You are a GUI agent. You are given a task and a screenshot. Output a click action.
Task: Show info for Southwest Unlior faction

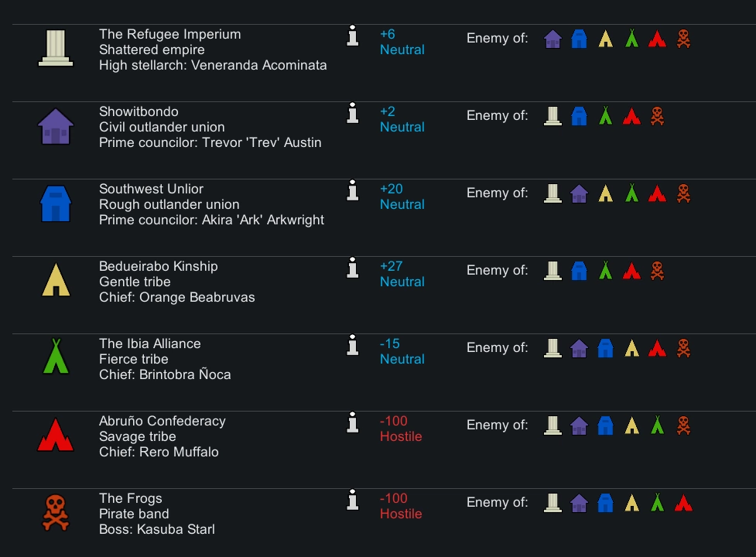pyautogui.click(x=353, y=191)
